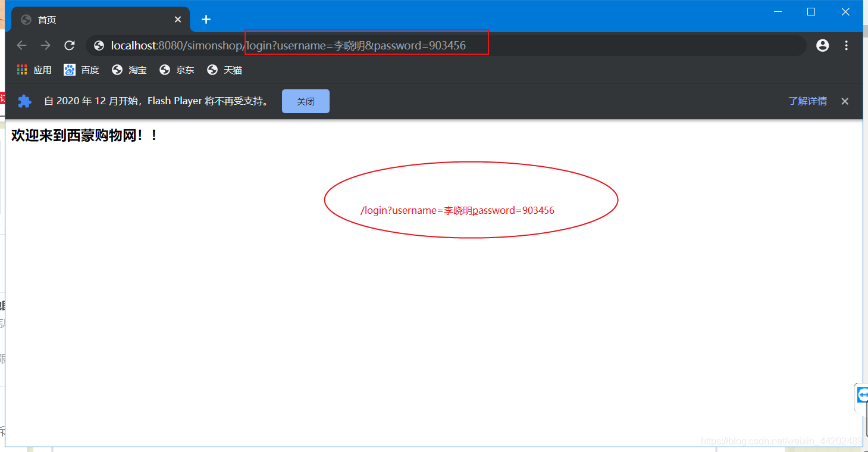Click the plugin puzzle-piece icon
This screenshot has width=868, height=452.
point(24,101)
